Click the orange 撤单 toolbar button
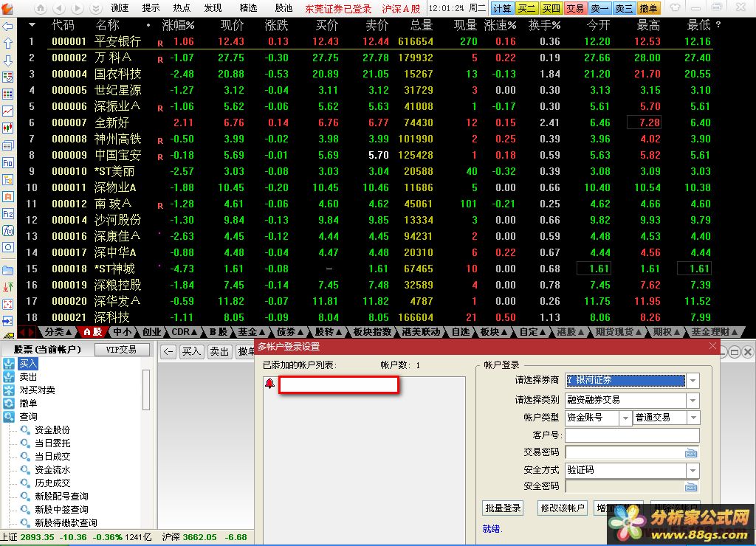Viewport: 756px width, 546px height. pos(648,8)
